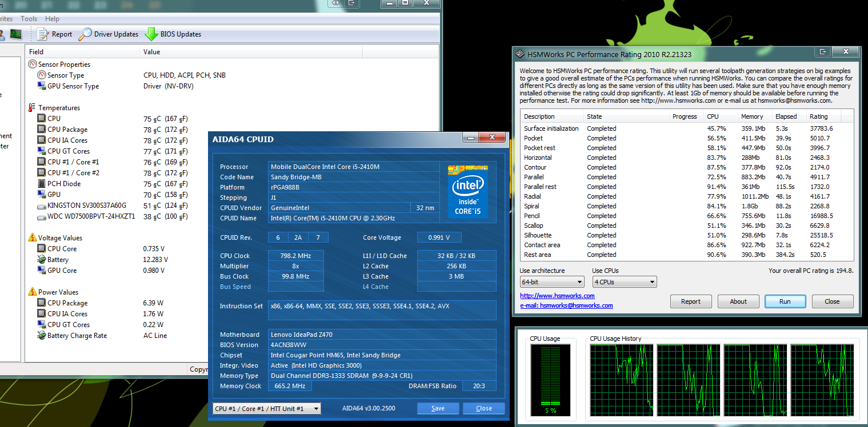
Task: Click the Report button in HSMWorks
Action: point(691,301)
